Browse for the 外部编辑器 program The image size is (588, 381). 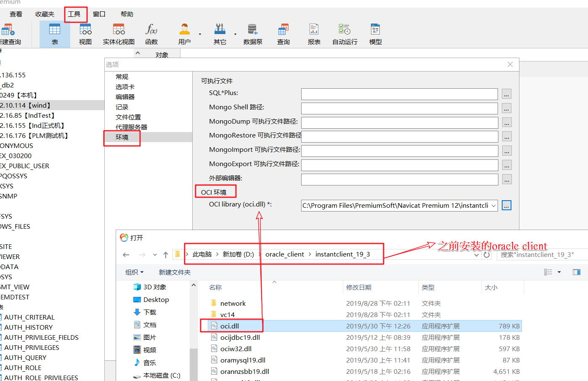tap(506, 180)
